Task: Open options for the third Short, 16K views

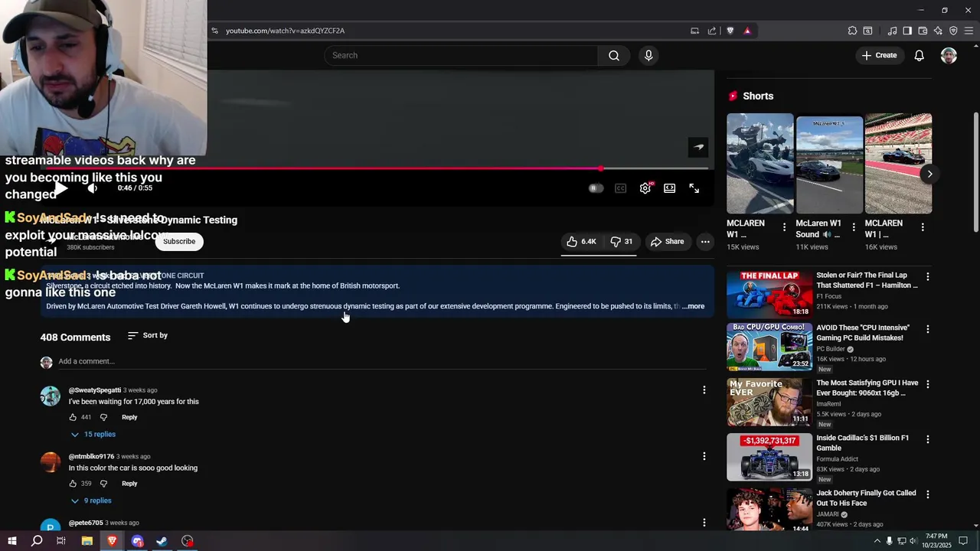Action: coord(923,227)
